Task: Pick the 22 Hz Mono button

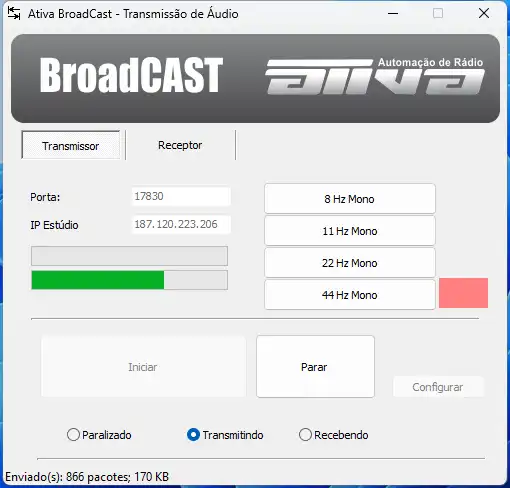Action: click(x=350, y=263)
